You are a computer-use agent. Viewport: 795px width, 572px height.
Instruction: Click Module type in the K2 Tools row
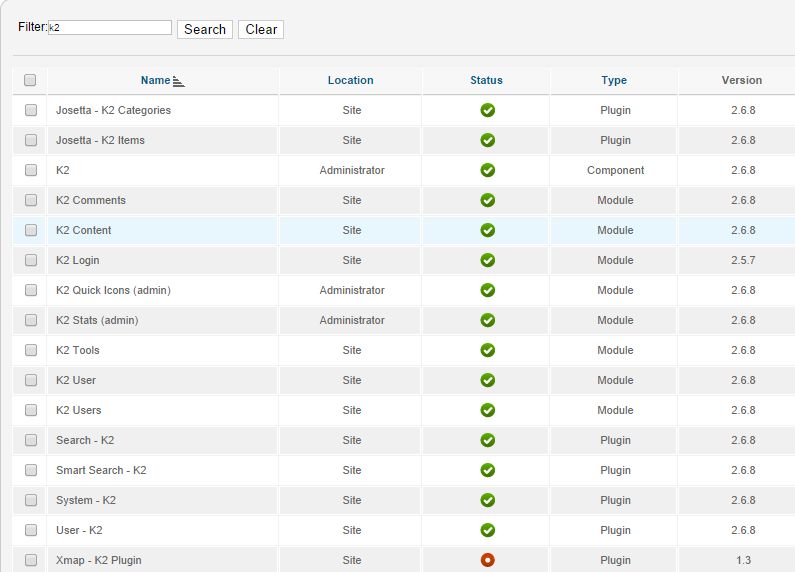(616, 350)
